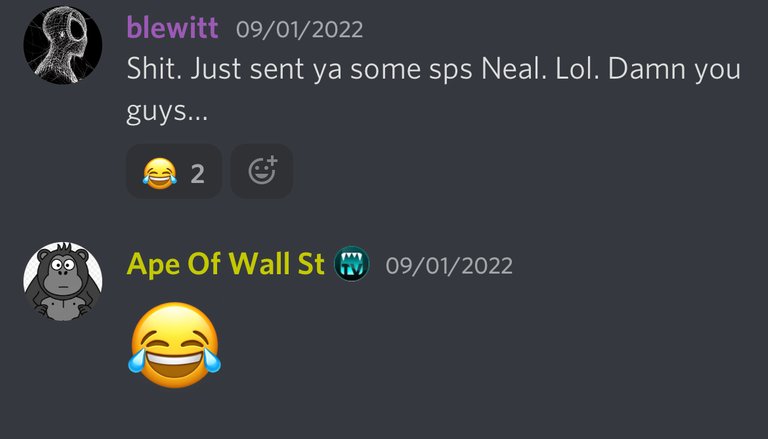The height and width of the screenshot is (439, 768).
Task: Toggle the laughing emoji reaction pill
Action: 174,171
